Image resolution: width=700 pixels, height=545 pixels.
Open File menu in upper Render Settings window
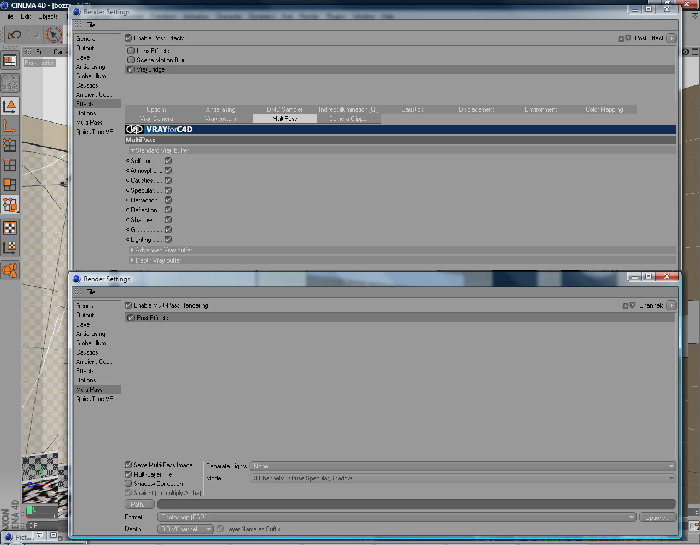click(91, 24)
